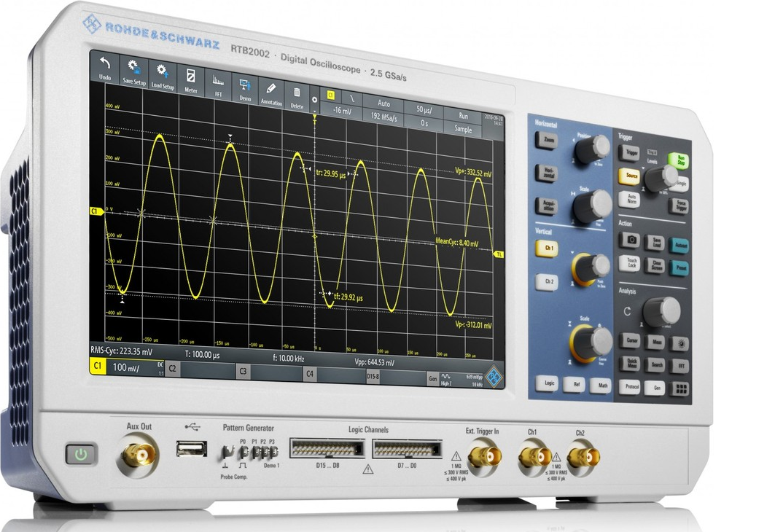This screenshot has width=775, height=532.
Task: Tap the Rohde & Schwarz menu logo
Action: point(493,375)
